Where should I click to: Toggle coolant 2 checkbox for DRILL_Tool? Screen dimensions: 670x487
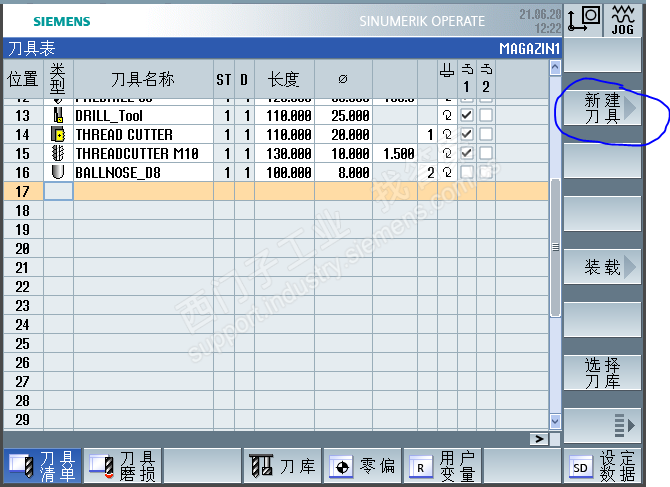pos(486,115)
